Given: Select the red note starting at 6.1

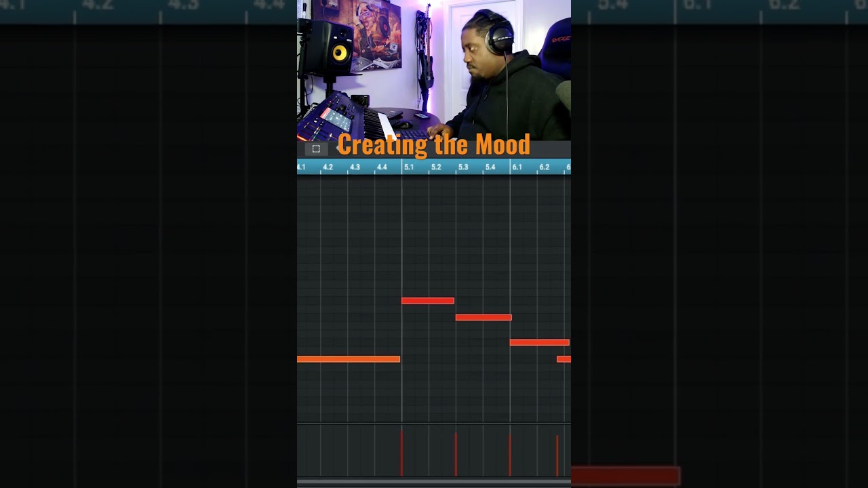Looking at the screenshot, I should point(540,342).
